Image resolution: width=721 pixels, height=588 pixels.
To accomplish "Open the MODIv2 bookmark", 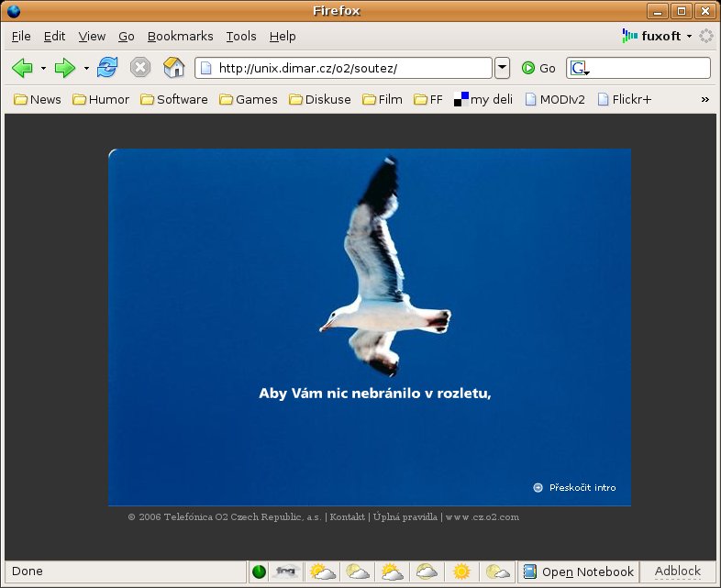I will [x=555, y=99].
